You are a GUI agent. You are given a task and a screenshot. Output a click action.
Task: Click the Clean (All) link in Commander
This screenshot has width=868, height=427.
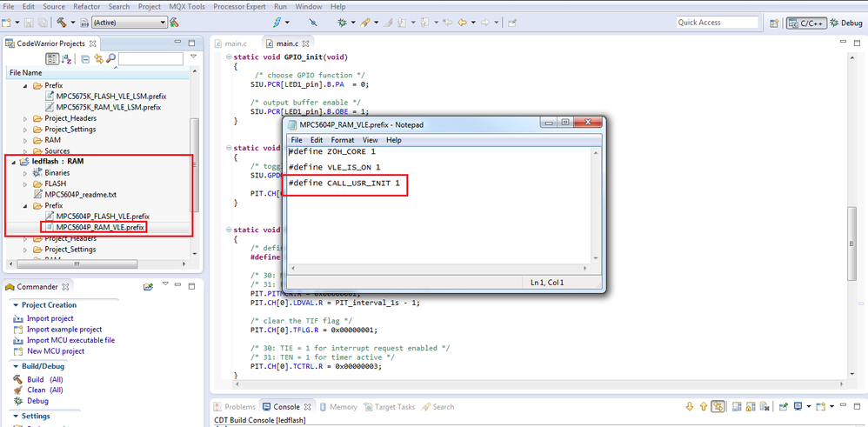45,390
